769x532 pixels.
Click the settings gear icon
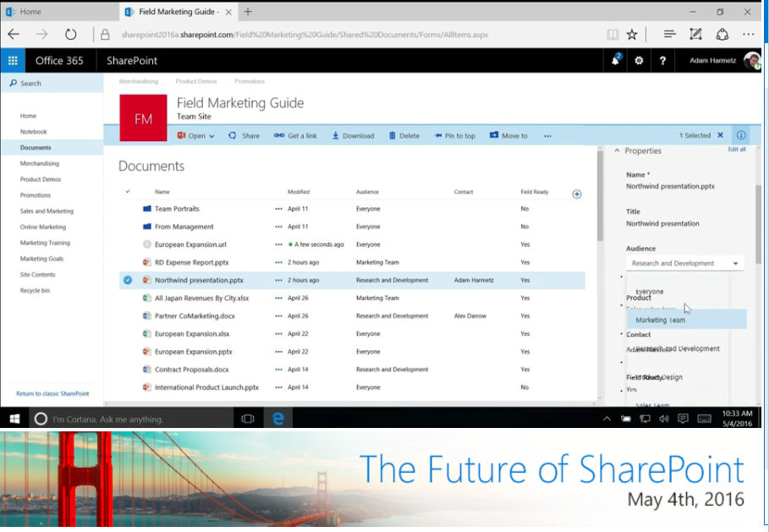tap(639, 60)
